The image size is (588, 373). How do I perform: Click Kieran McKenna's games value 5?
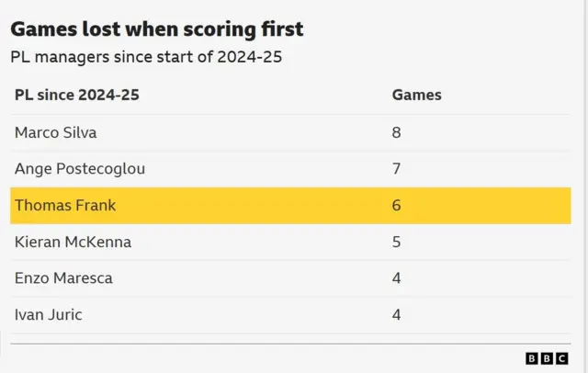tap(397, 243)
